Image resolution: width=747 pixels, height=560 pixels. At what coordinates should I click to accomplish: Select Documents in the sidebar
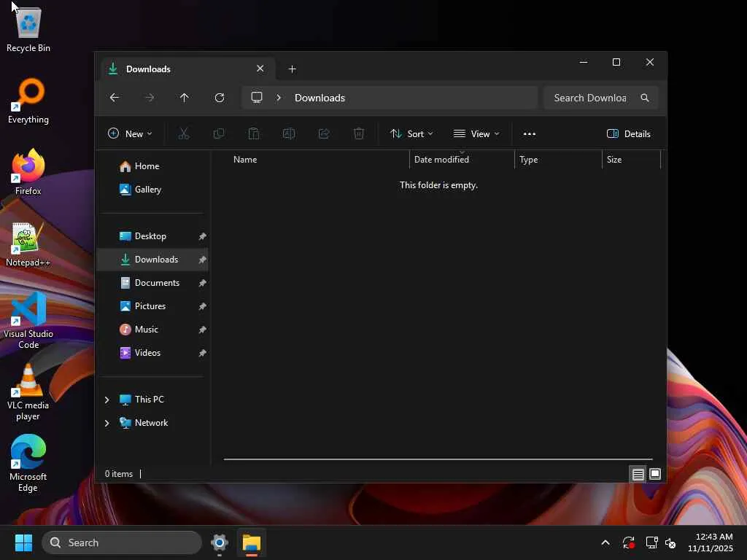point(156,283)
